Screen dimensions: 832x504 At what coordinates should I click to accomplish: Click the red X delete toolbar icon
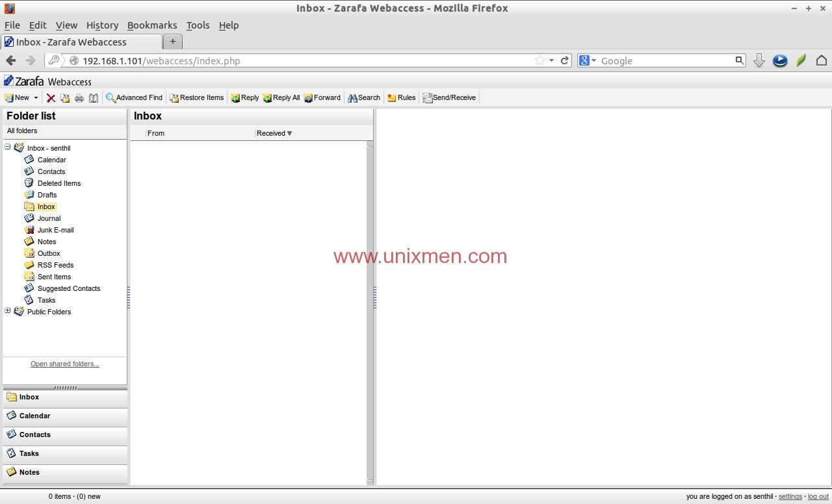(x=51, y=98)
